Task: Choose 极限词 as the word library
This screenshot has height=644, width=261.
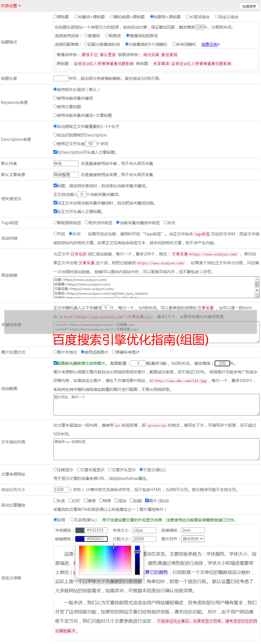Action: 107,36
